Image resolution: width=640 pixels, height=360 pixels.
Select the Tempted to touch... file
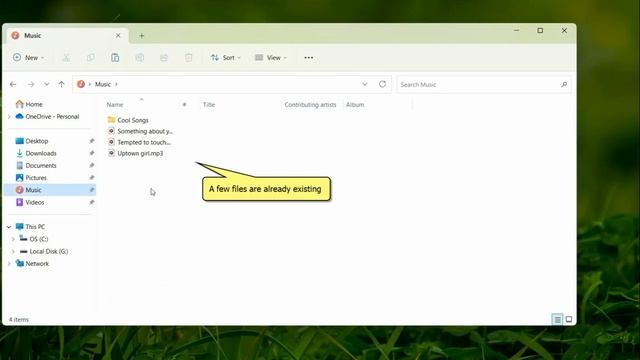[144, 142]
